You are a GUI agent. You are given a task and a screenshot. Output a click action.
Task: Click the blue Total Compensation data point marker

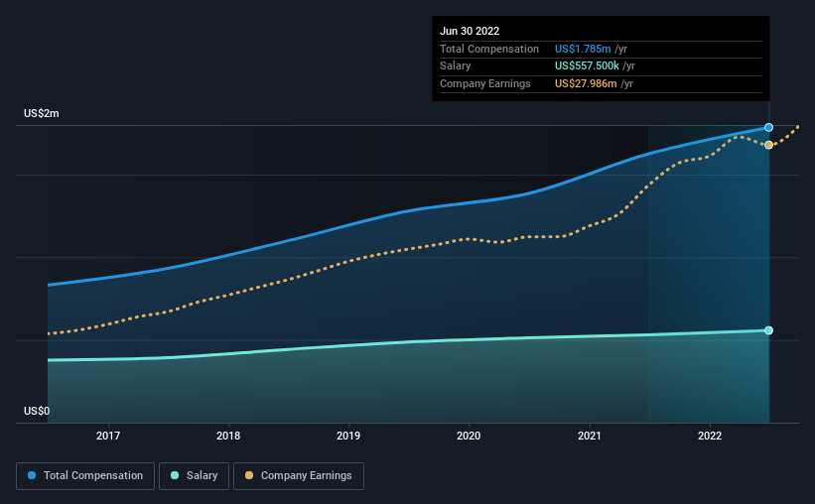768,127
